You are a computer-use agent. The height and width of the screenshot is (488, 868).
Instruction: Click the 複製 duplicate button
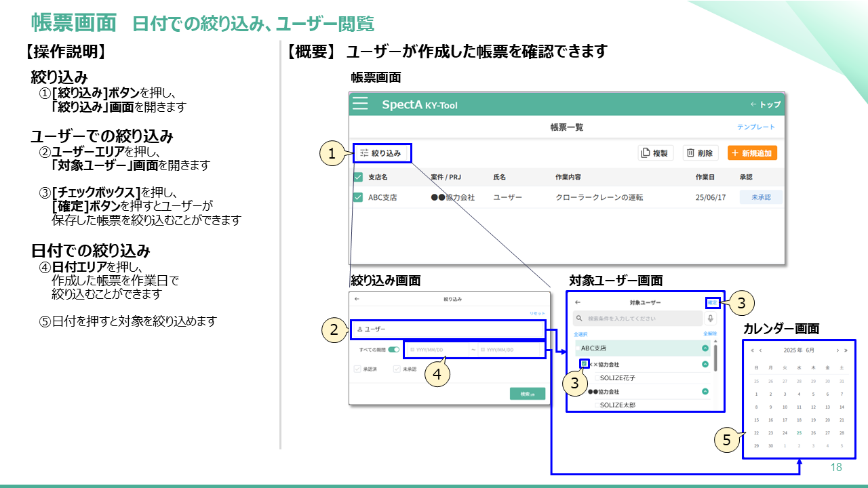pos(655,153)
